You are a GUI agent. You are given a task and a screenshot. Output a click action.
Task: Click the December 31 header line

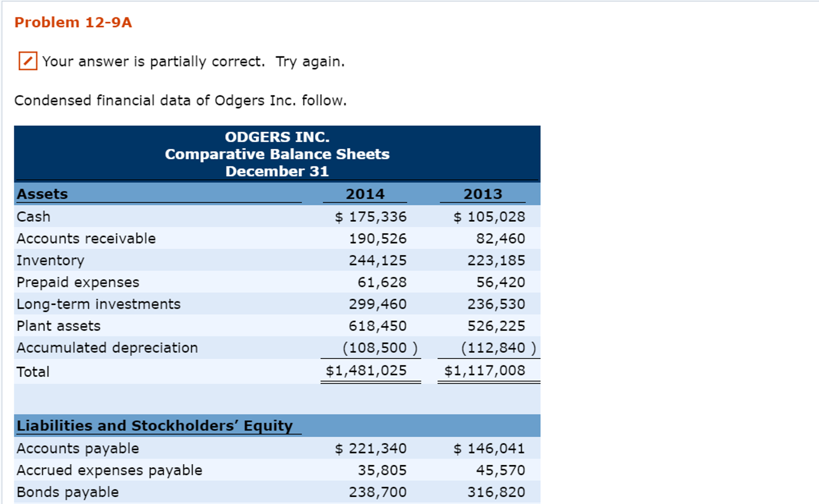tap(277, 171)
